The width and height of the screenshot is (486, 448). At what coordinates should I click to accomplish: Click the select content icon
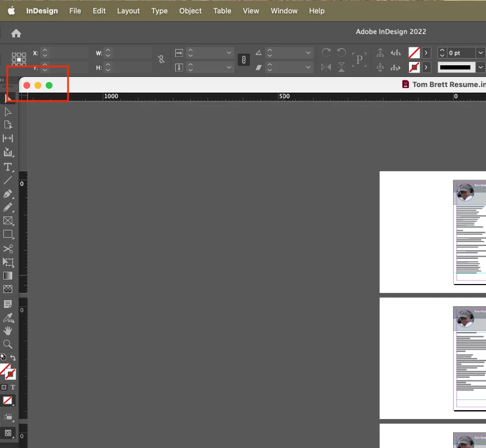[x=381, y=68]
